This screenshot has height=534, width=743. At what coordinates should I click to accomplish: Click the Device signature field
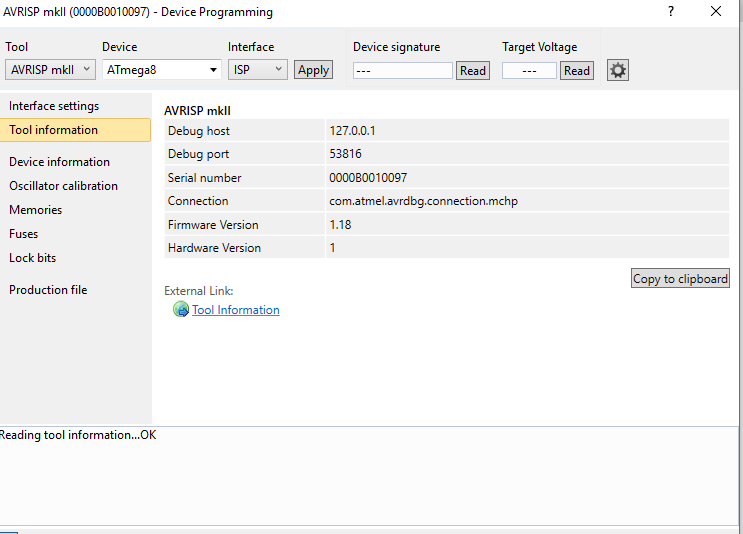[x=402, y=71]
